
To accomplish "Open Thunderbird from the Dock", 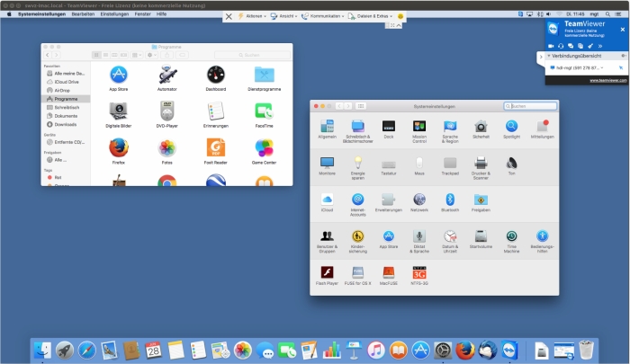I will point(488,351).
